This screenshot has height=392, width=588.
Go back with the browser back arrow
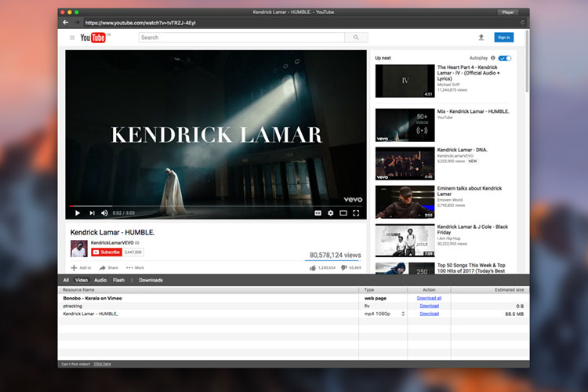[66, 23]
